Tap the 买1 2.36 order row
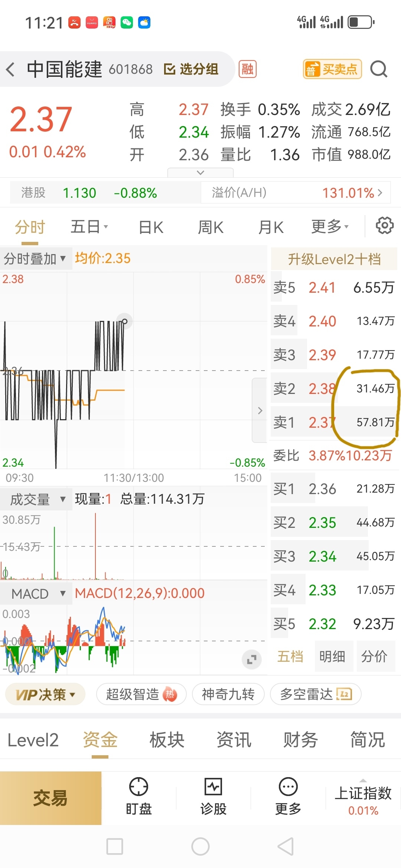The width and height of the screenshot is (401, 868). (x=334, y=489)
